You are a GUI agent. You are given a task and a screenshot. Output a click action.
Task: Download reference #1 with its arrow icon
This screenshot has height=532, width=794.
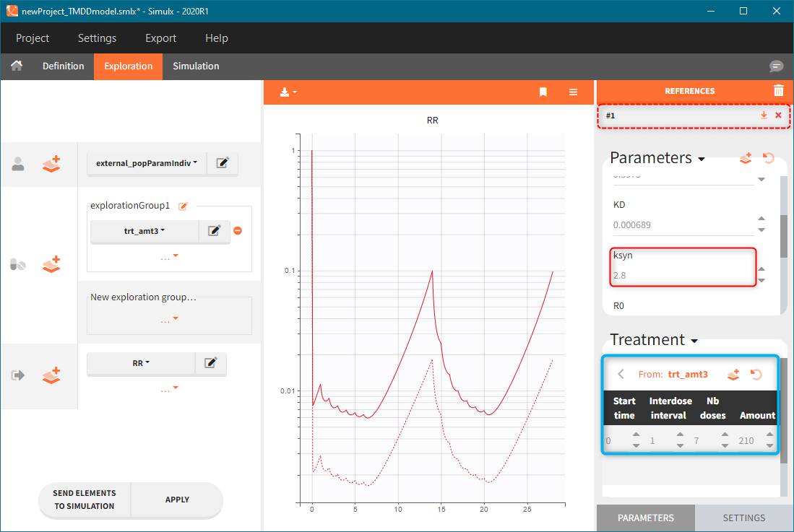point(764,115)
